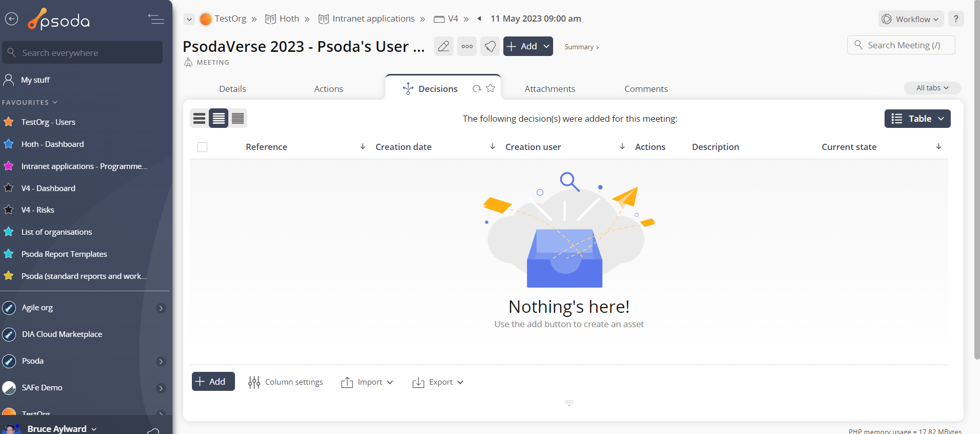Open breadcrumb dropdown chevron before TestOrg
Image resolution: width=980 pixels, height=434 pixels.
click(189, 19)
